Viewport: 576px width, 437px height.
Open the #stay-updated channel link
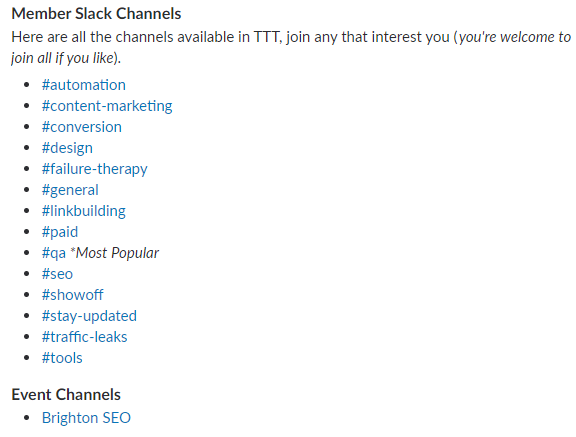(89, 316)
